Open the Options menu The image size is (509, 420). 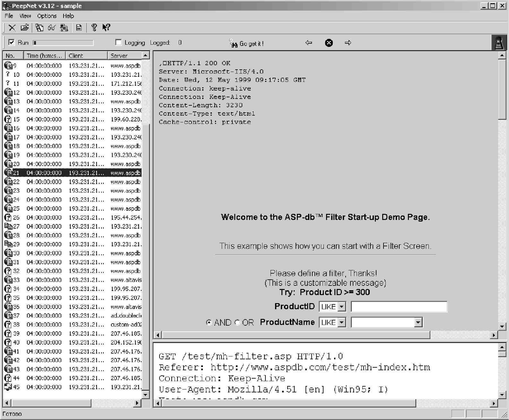[x=47, y=16]
